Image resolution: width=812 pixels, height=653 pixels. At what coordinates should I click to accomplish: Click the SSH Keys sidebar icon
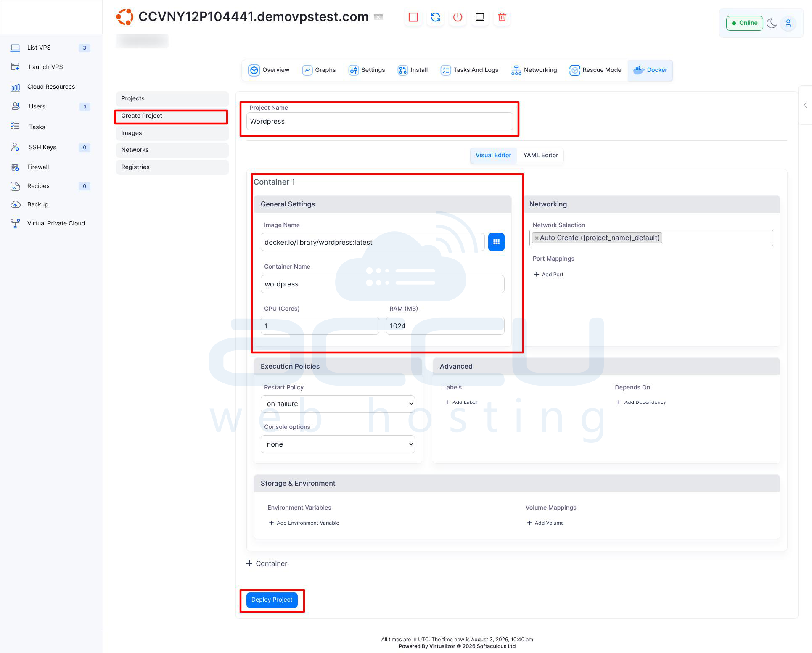(x=15, y=147)
